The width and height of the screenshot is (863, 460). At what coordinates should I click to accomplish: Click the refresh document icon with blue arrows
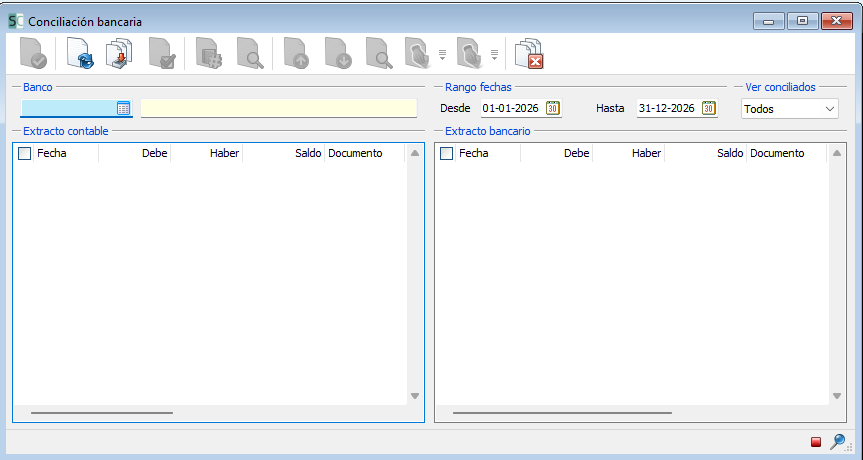coord(80,53)
